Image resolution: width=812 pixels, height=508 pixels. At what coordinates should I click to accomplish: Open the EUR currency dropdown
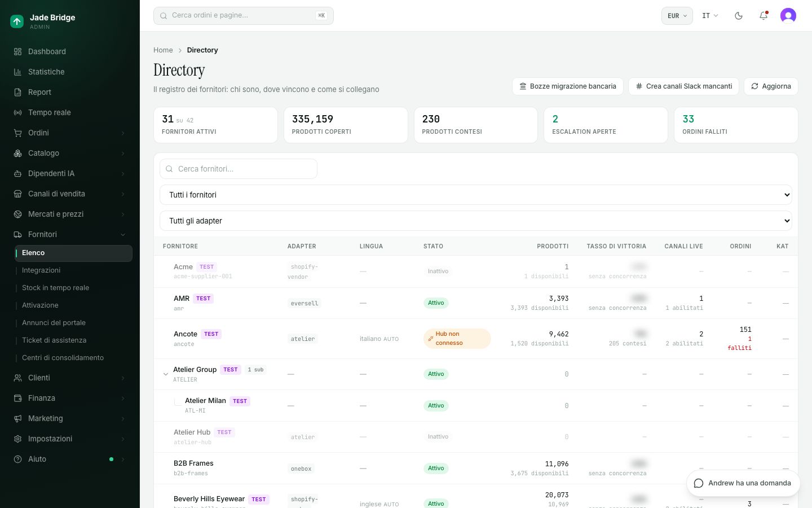click(x=677, y=16)
